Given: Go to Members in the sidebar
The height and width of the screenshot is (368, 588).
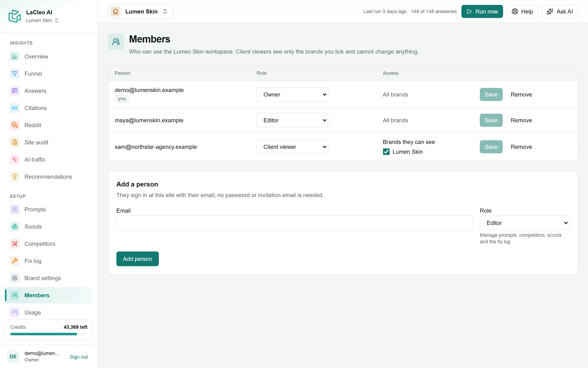Looking at the screenshot, I should pyautogui.click(x=49, y=295).
